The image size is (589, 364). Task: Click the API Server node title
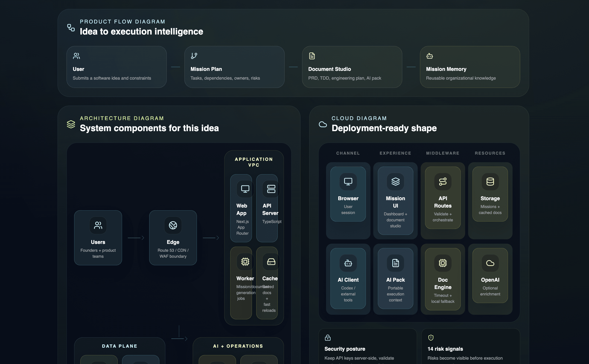pos(270,209)
